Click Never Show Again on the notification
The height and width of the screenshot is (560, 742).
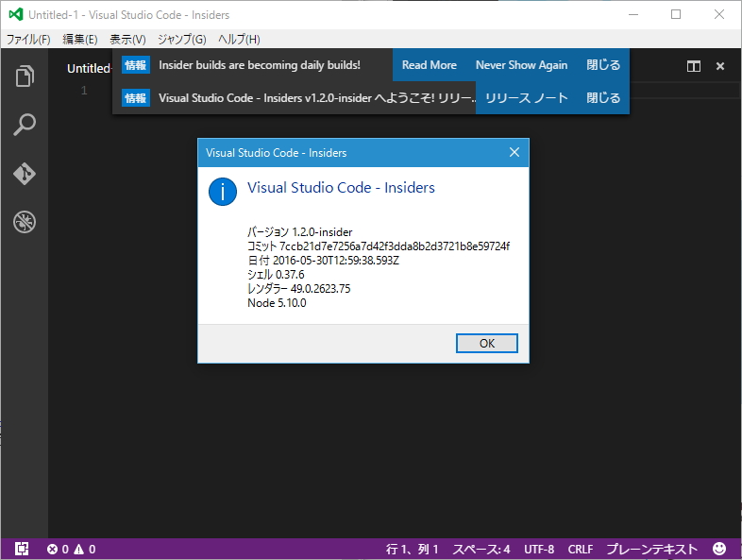pos(521,65)
